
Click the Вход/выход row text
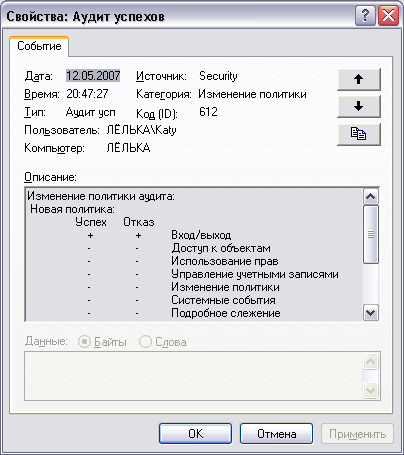pos(201,235)
